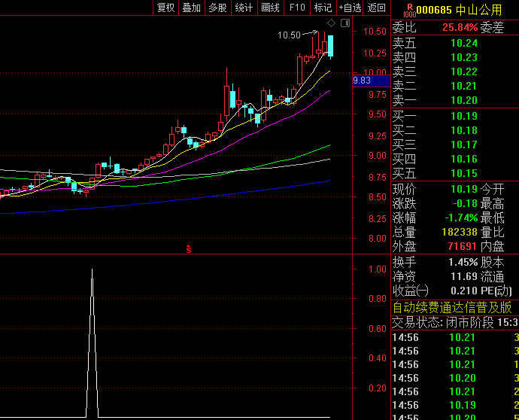Open the 复权 adjustment menu

pos(165,8)
